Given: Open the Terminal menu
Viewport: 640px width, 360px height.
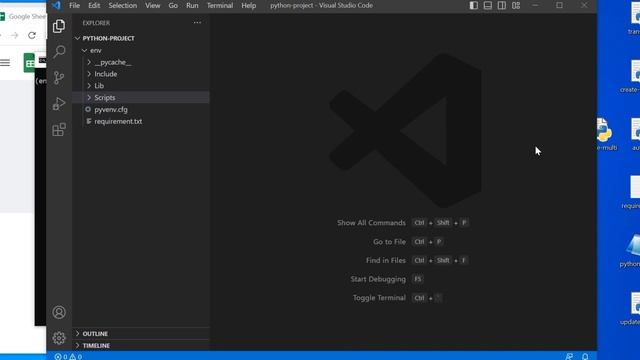Looking at the screenshot, I should click(x=220, y=5).
